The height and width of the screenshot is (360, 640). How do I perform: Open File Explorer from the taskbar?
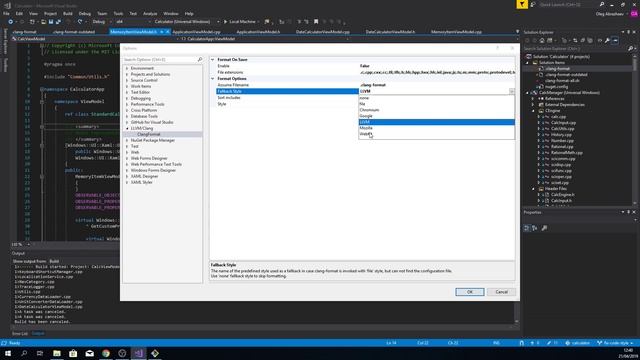click(x=57, y=353)
